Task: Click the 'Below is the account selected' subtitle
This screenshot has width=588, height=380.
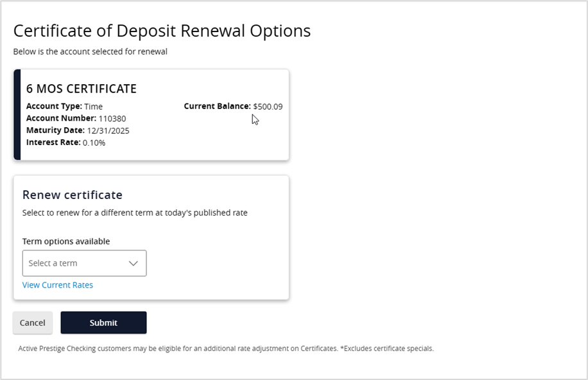Action: [91, 51]
